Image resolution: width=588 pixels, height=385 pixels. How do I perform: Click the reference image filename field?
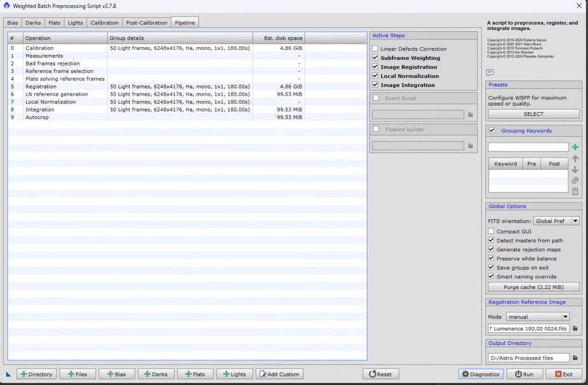pos(529,328)
